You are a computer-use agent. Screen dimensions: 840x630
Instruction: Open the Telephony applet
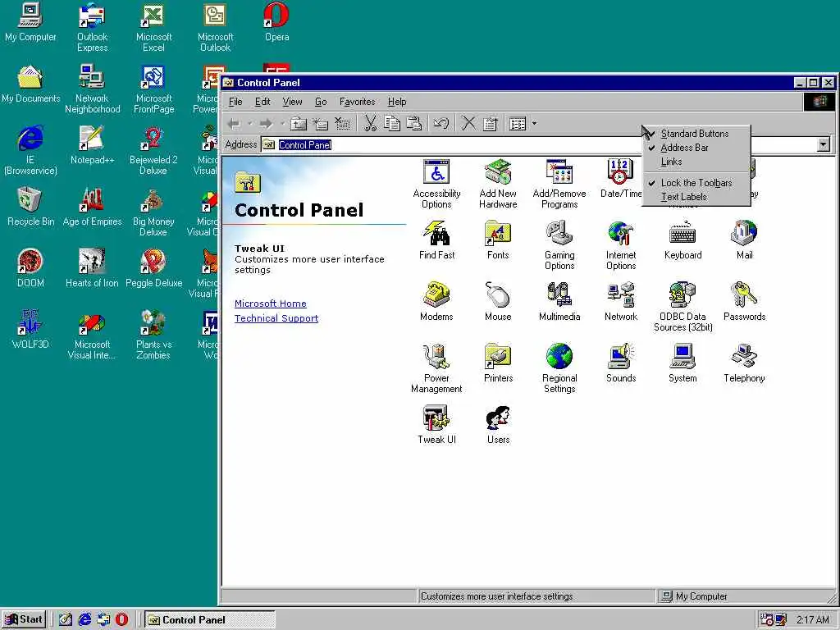[744, 363]
